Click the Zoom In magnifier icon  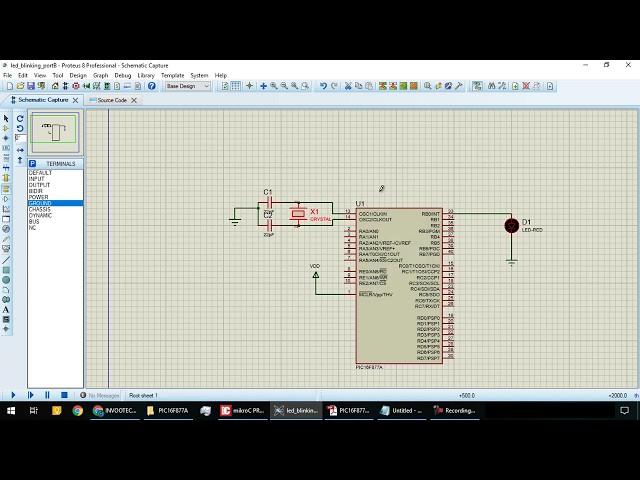click(274, 86)
